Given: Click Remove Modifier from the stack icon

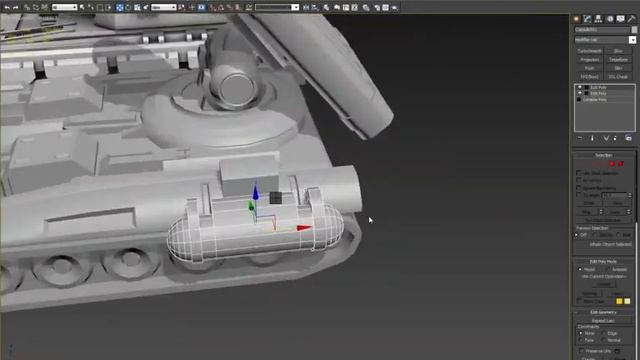Looking at the screenshot, I should 615,138.
